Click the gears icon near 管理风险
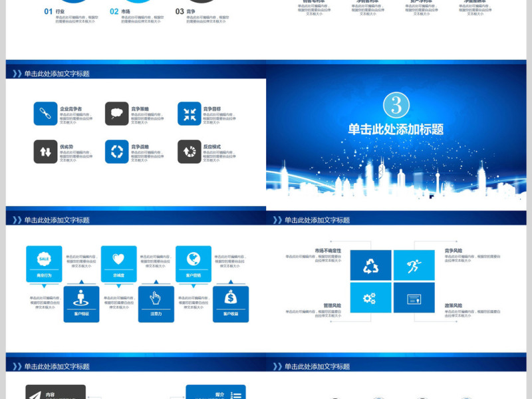 pos(369,298)
